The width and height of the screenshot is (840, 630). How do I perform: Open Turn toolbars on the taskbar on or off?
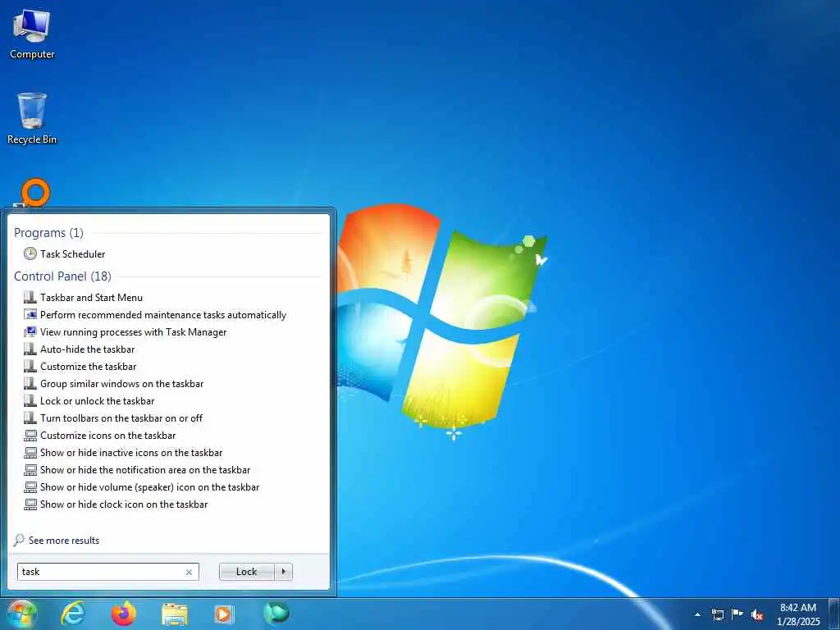[x=121, y=418]
